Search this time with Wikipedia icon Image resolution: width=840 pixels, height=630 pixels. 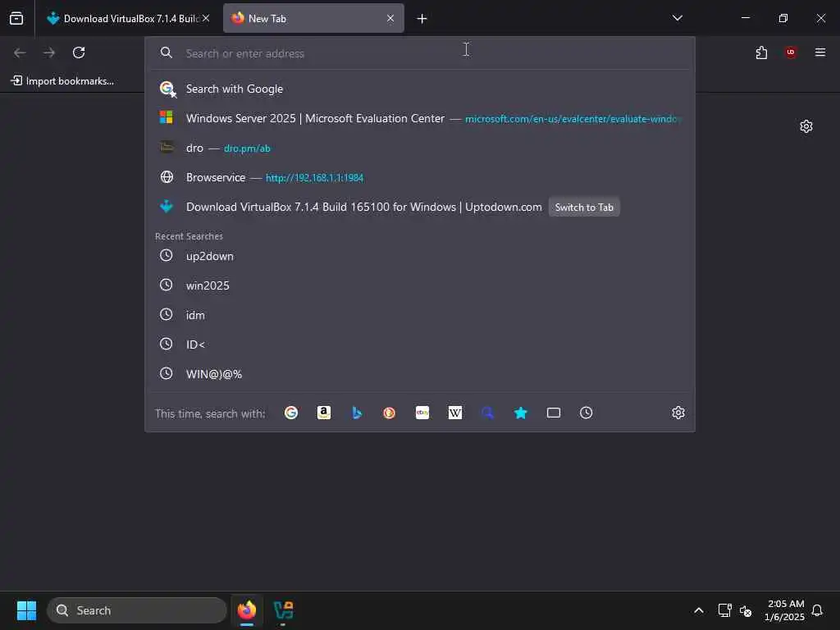[454, 413]
